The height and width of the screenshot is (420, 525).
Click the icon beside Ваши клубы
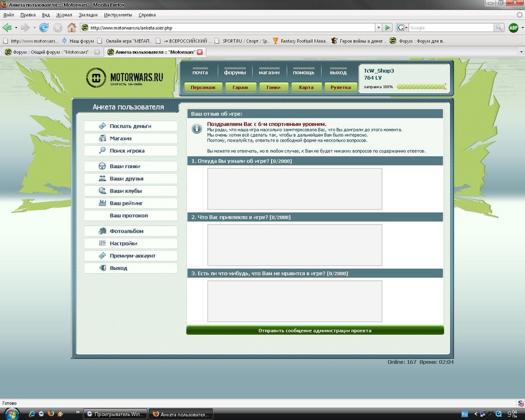tap(102, 191)
